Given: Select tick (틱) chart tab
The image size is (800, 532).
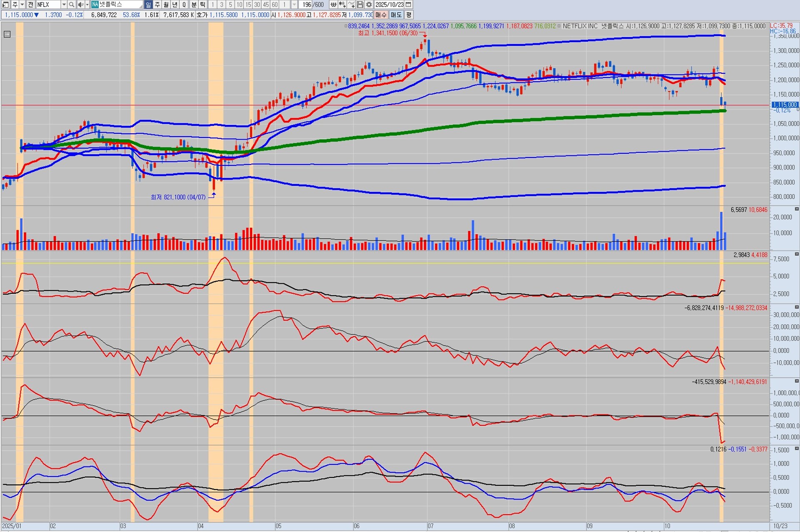Looking at the screenshot, I should click(x=202, y=5).
